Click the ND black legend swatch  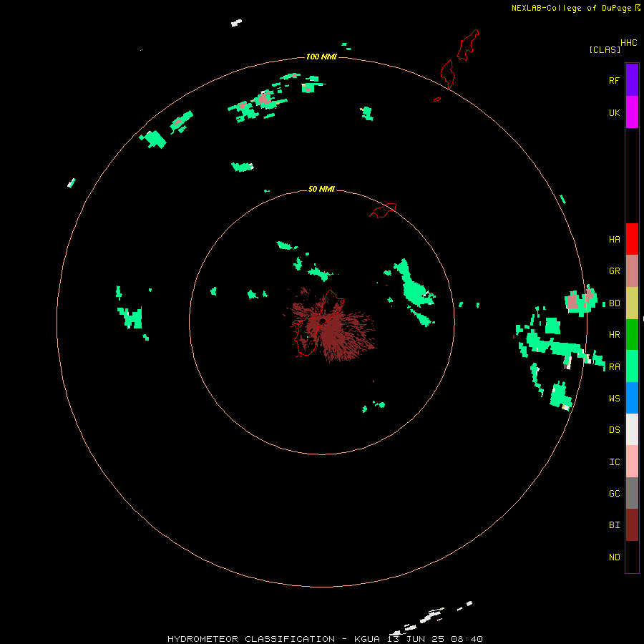(632, 557)
